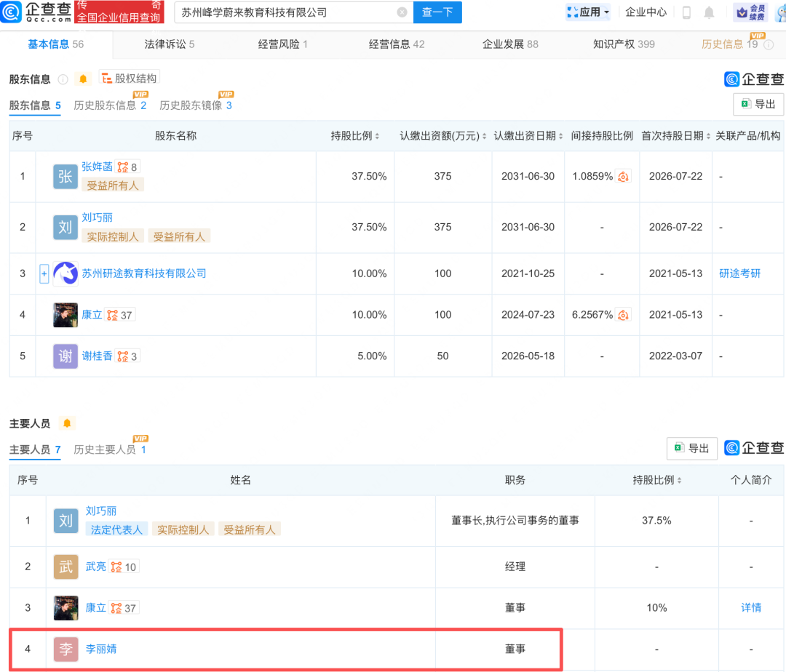Viewport: 786px width, 672px height.
Task: Click related companies badge 10 for 武亮
Action: click(x=124, y=567)
